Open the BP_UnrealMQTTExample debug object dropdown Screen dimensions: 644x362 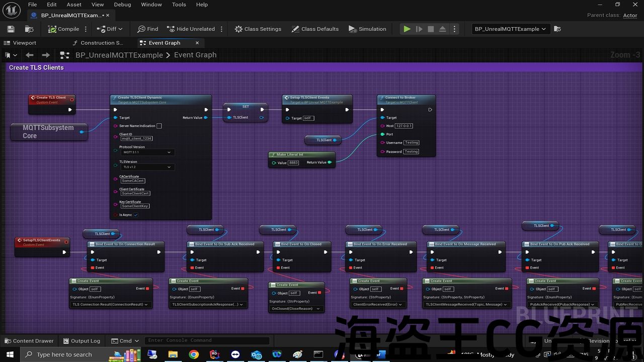(x=510, y=29)
